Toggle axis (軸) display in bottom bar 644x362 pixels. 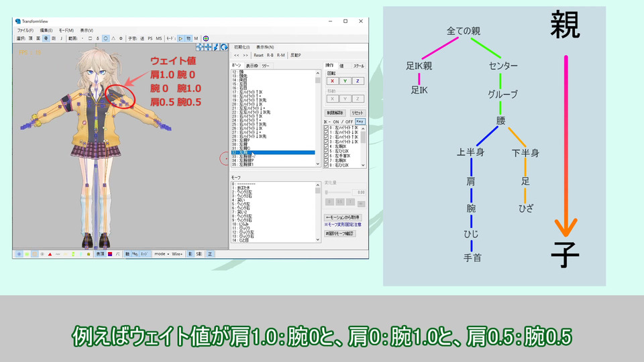click(x=127, y=254)
